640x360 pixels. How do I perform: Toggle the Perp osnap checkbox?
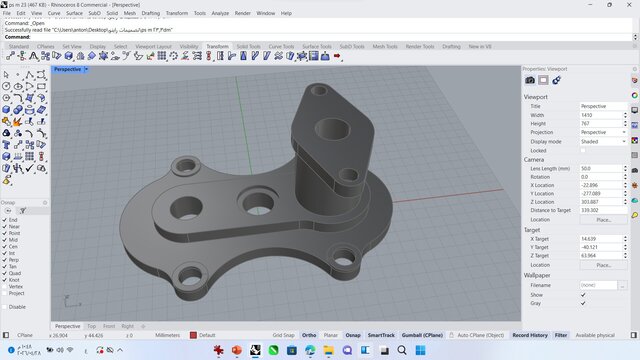[4, 260]
